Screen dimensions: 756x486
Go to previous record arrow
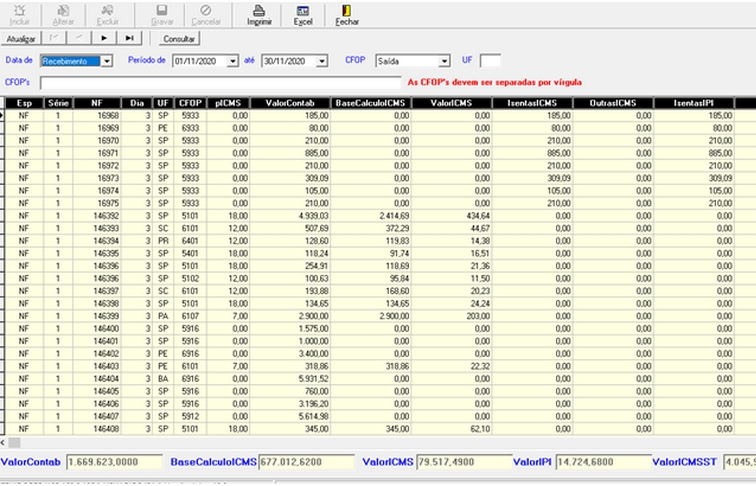(x=79, y=38)
